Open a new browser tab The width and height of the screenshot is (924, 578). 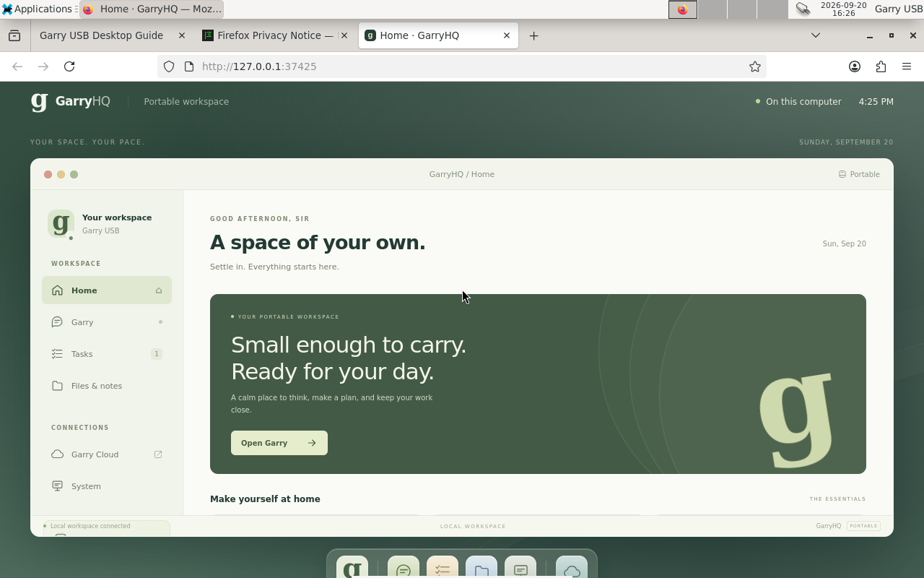point(534,35)
